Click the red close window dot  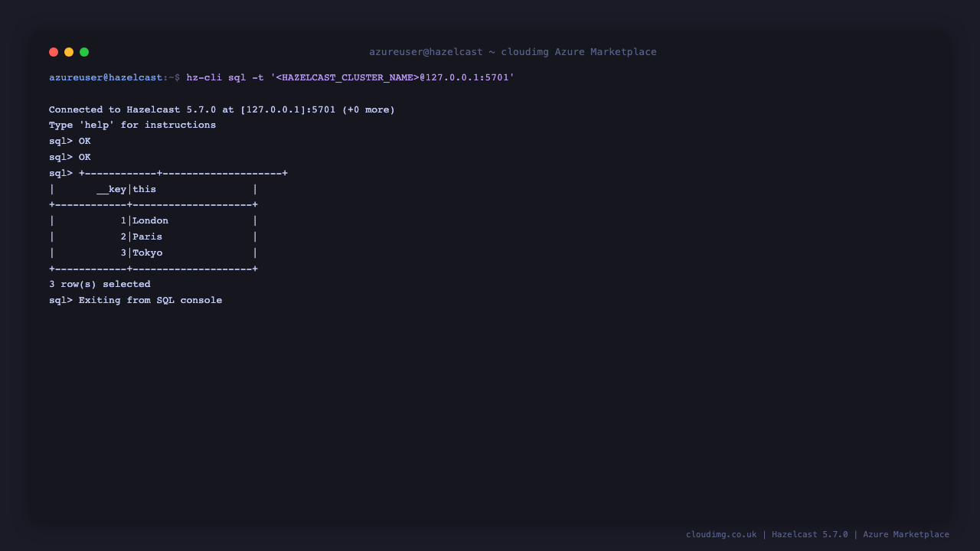[54, 52]
